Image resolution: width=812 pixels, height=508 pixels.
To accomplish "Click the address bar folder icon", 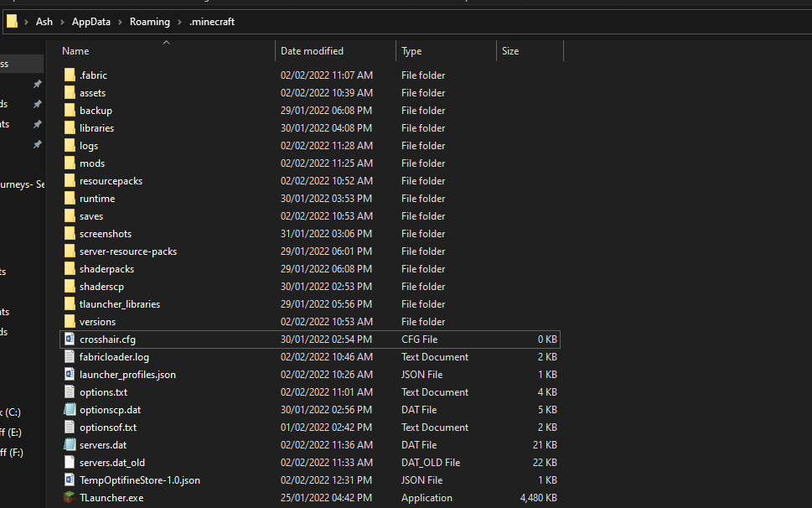I will tap(12, 21).
